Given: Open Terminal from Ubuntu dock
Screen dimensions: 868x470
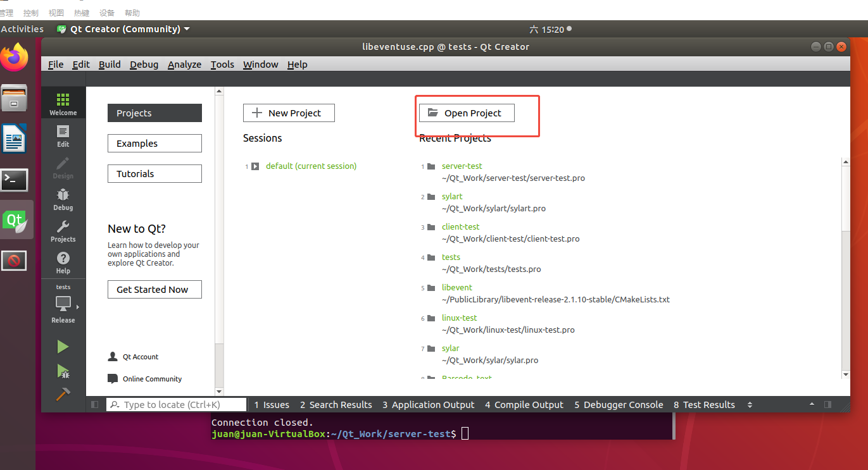Looking at the screenshot, I should click(15, 180).
